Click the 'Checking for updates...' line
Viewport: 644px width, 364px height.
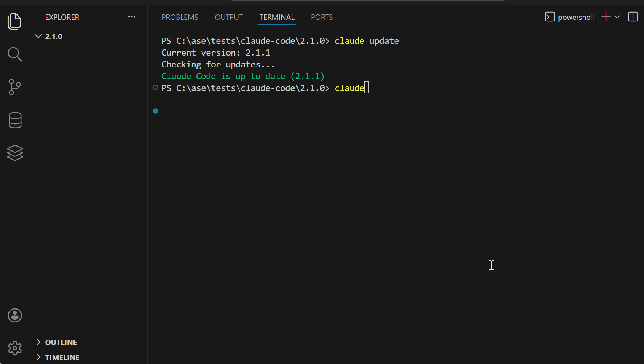click(x=218, y=64)
